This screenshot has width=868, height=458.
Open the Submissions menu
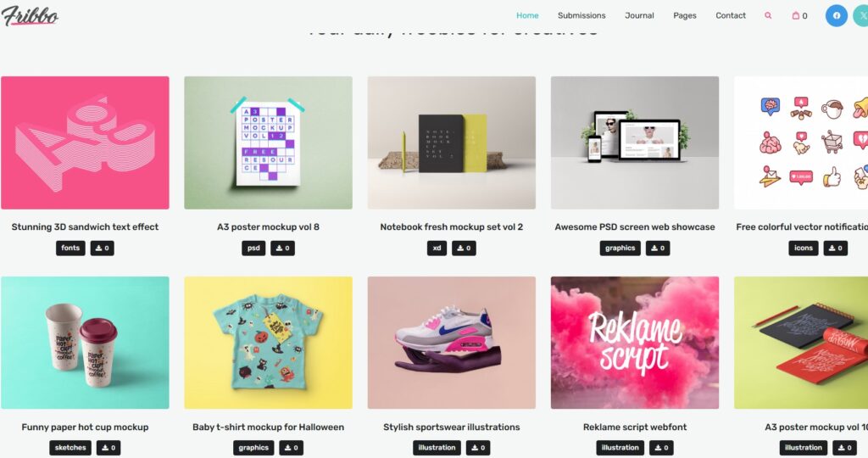[581, 15]
